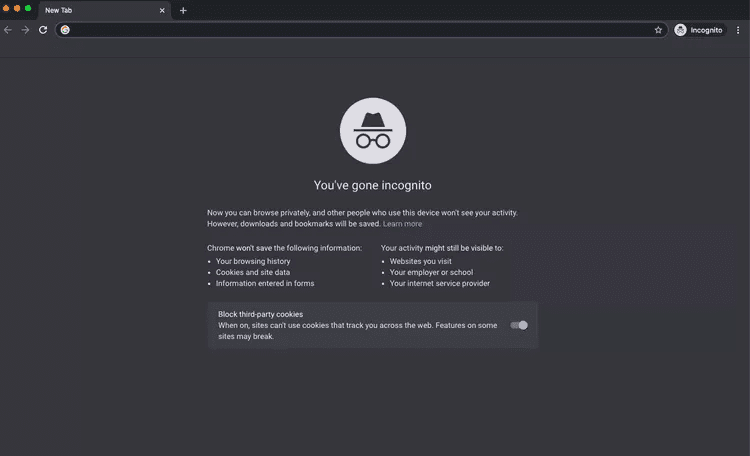Toggle Block third-party cookies switch

point(519,325)
